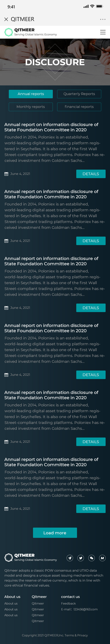Viewport: 110px width, 644px height.
Task: Close the QITMEER page with X icon
Action: [x=6, y=19]
